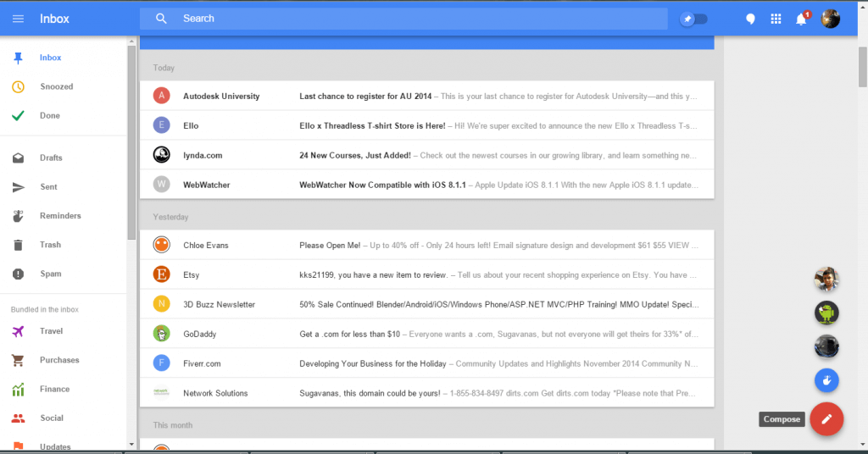Open Snoozed label in sidebar

(x=57, y=86)
